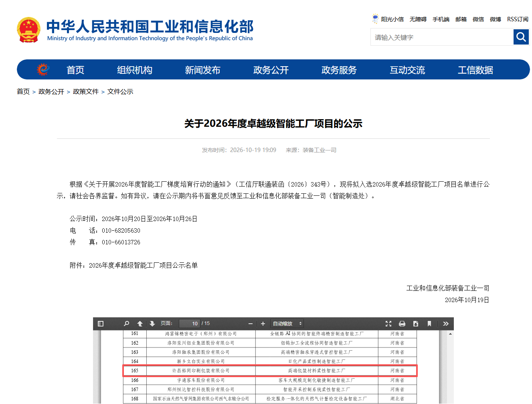Open 首页 in main navigation bar

pyautogui.click(x=75, y=70)
